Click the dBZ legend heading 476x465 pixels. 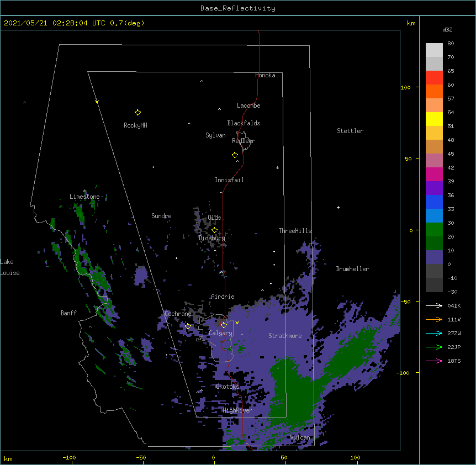tap(447, 29)
